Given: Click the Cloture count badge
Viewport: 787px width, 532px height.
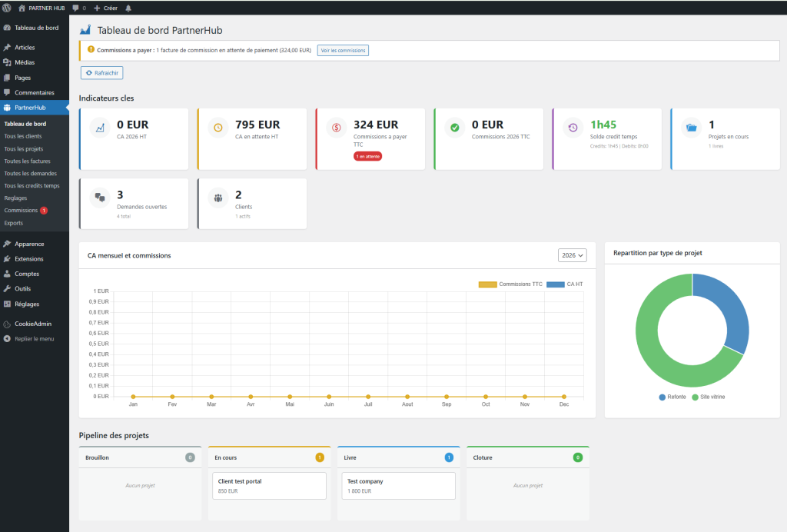Looking at the screenshot, I should [578, 457].
